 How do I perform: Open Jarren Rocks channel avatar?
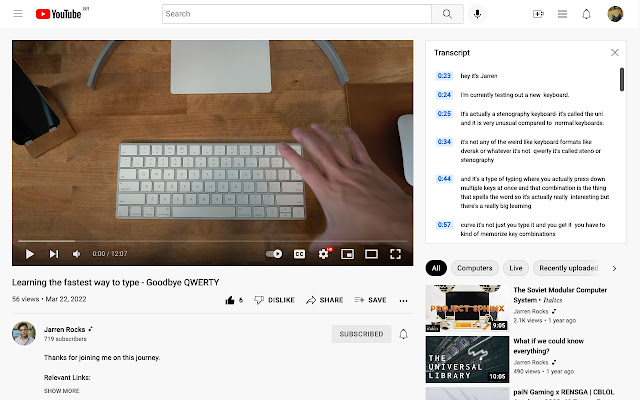click(x=24, y=333)
